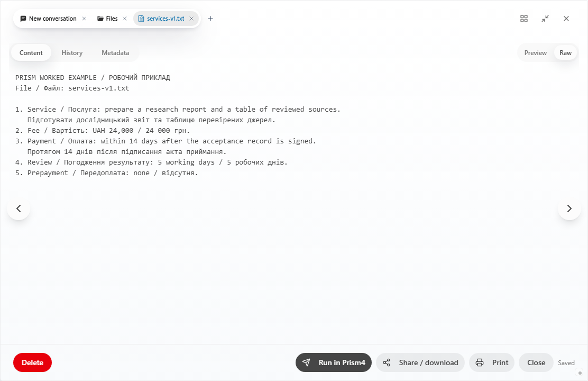The image size is (588, 381).
Task: Click the chat icon on New conversation tab
Action: click(x=23, y=19)
